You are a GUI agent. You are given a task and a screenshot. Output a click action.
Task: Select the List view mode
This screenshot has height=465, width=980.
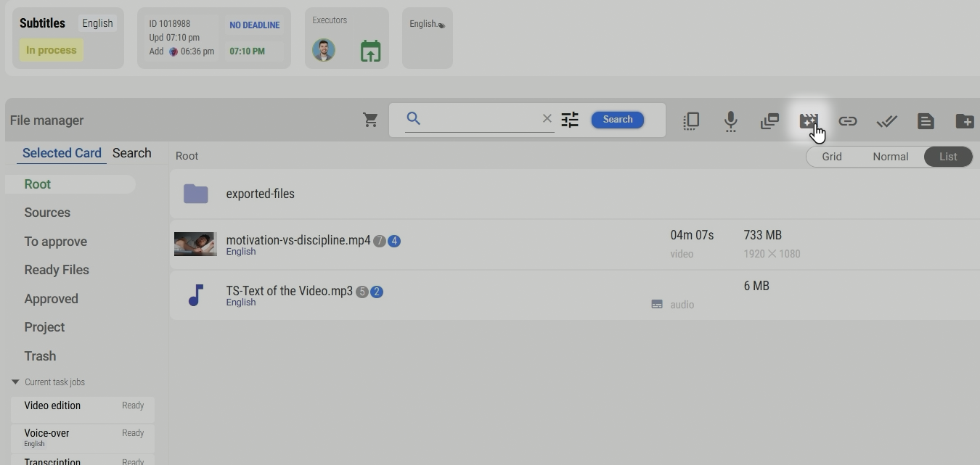(947, 157)
